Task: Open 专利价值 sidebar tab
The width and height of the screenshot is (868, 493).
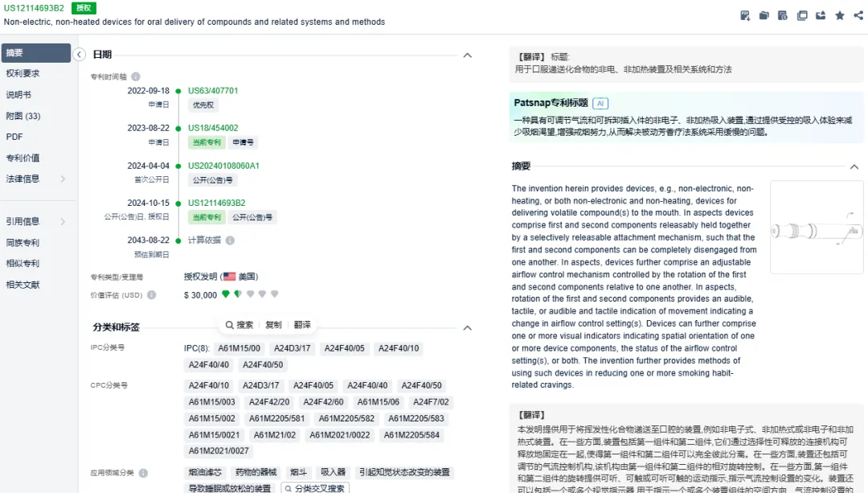Action: click(23, 158)
